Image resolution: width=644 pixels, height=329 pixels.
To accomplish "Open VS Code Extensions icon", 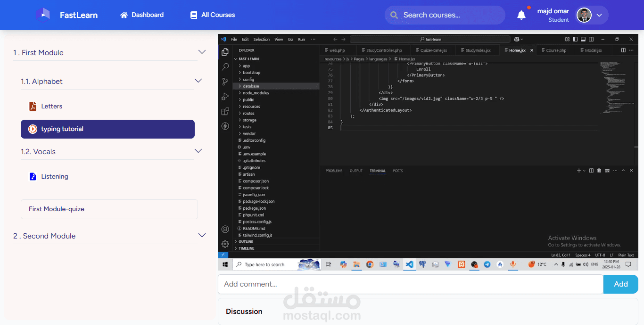I will 225,111.
